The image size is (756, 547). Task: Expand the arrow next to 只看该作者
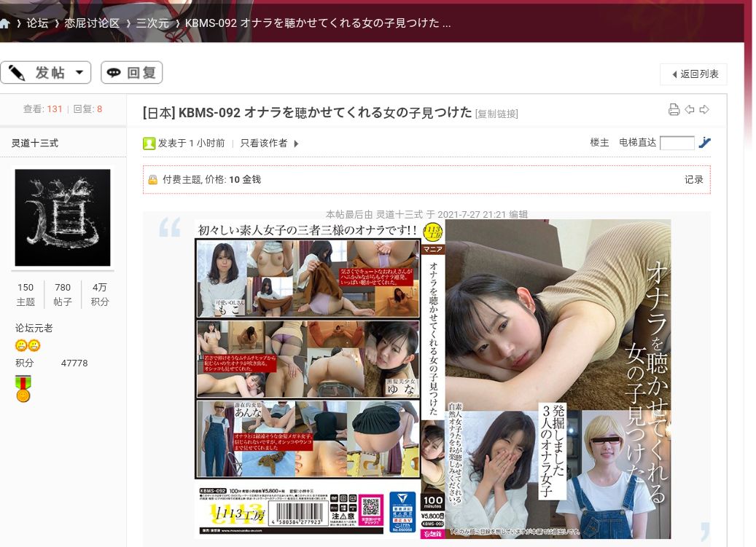click(x=296, y=144)
